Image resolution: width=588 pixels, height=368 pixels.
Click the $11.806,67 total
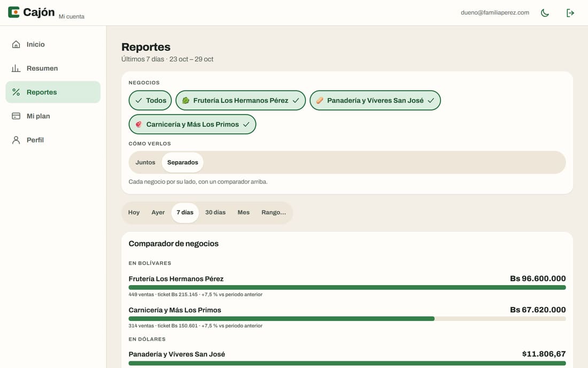click(544, 354)
